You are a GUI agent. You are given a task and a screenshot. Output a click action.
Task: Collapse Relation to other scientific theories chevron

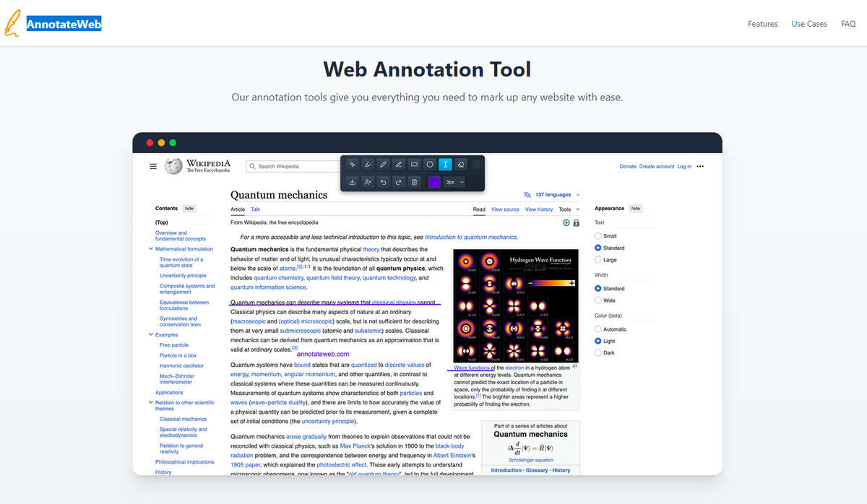pyautogui.click(x=150, y=403)
